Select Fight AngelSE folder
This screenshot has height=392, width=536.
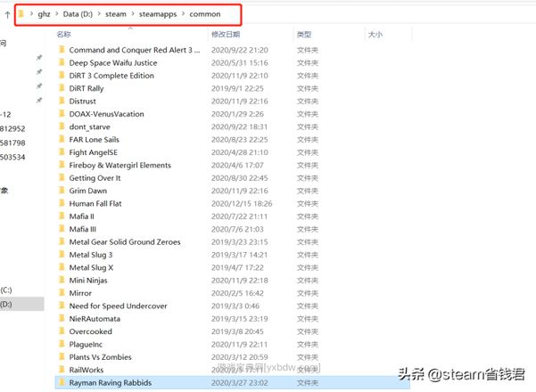[93, 152]
